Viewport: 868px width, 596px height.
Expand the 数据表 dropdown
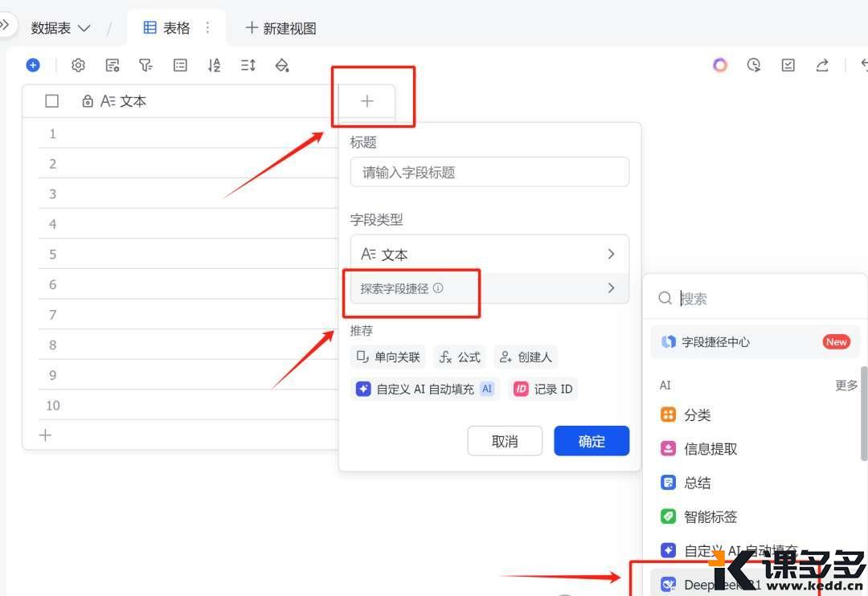60,28
